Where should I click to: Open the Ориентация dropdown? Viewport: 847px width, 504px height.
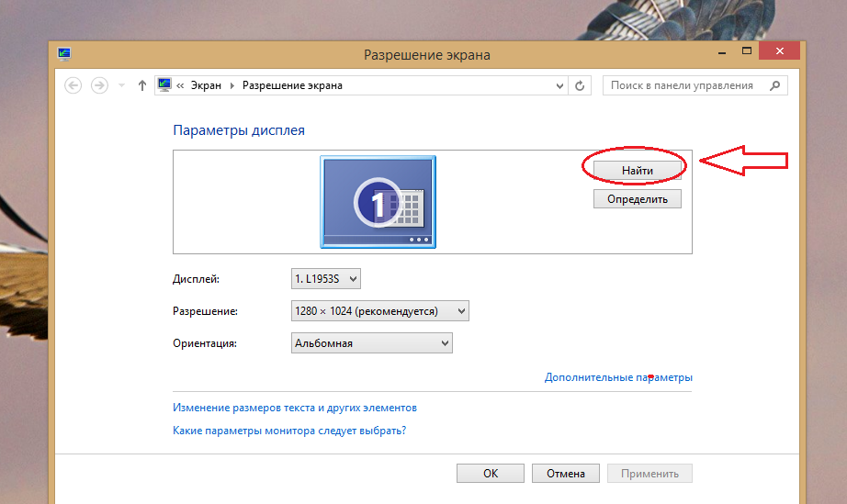click(x=371, y=343)
